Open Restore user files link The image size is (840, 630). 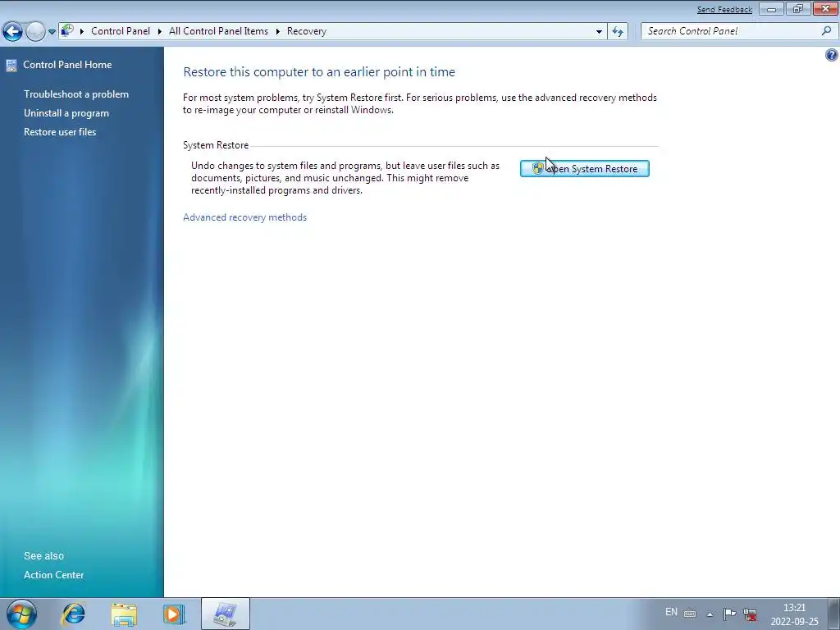pos(60,132)
